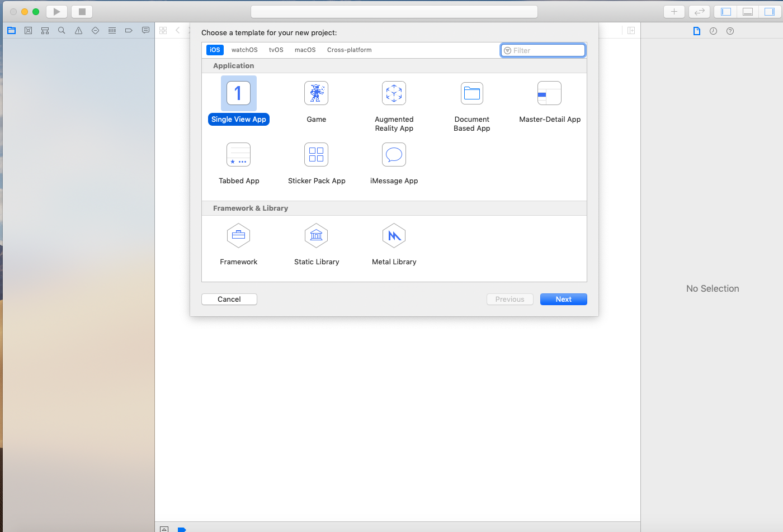Open the Breakpoint navigator
This screenshot has height=532, width=783.
129,31
